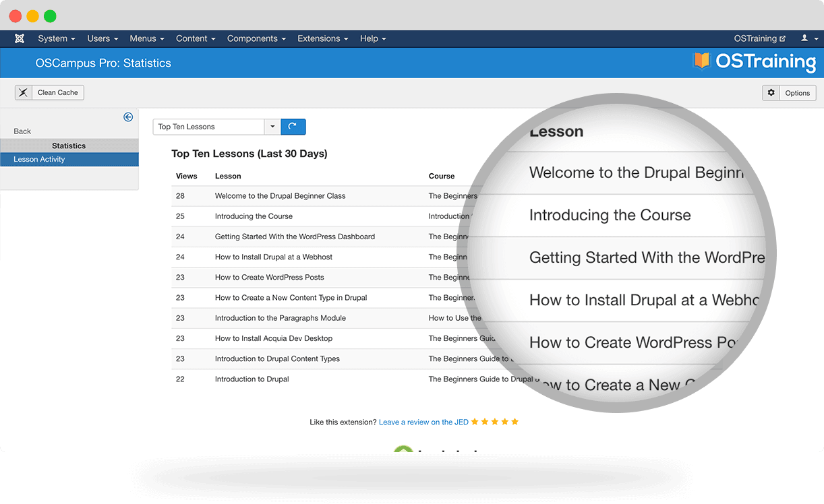Click the Statistics heading in the sidebar
This screenshot has height=504, width=824.
point(69,146)
